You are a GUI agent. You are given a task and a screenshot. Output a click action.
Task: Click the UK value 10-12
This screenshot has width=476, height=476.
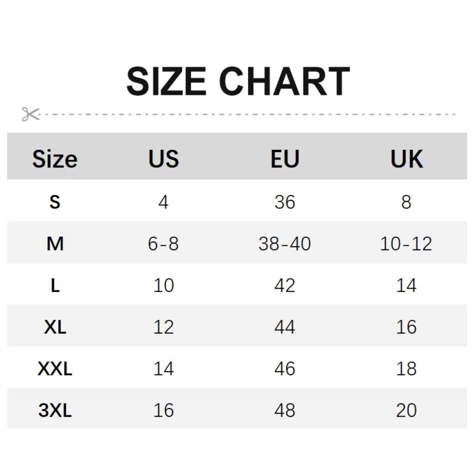(406, 244)
